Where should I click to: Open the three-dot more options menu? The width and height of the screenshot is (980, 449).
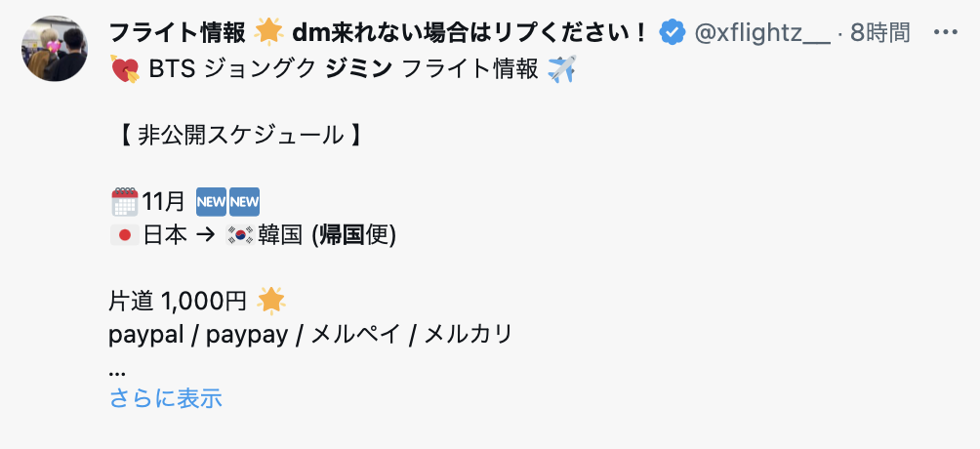click(x=946, y=32)
